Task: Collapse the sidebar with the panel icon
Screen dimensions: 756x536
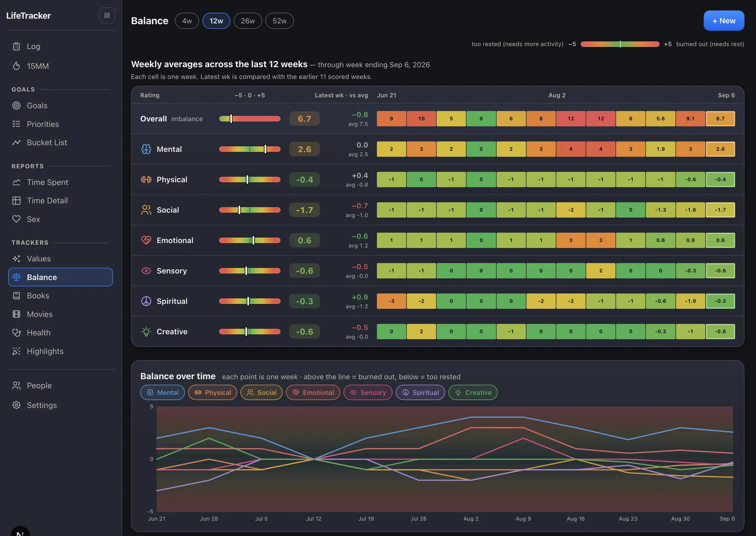Action: click(x=107, y=16)
